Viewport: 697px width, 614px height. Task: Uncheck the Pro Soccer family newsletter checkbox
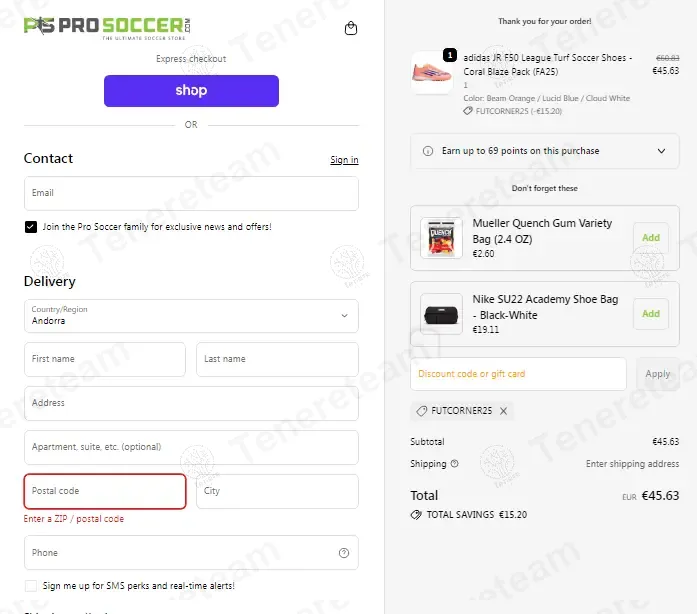click(31, 227)
